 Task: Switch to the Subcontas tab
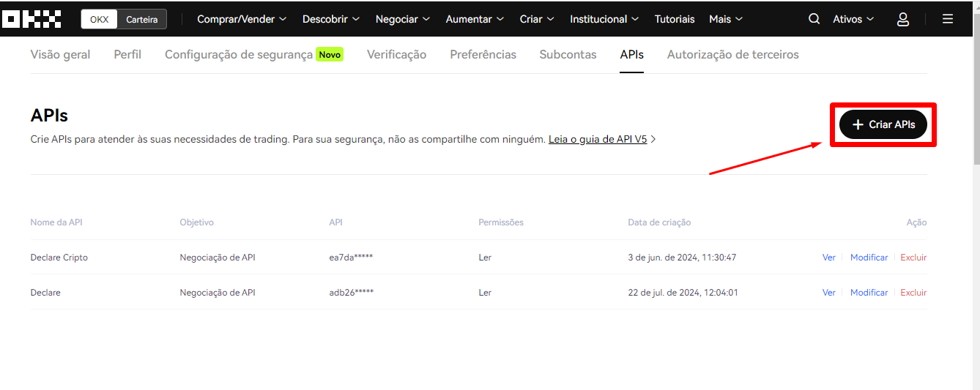click(568, 55)
